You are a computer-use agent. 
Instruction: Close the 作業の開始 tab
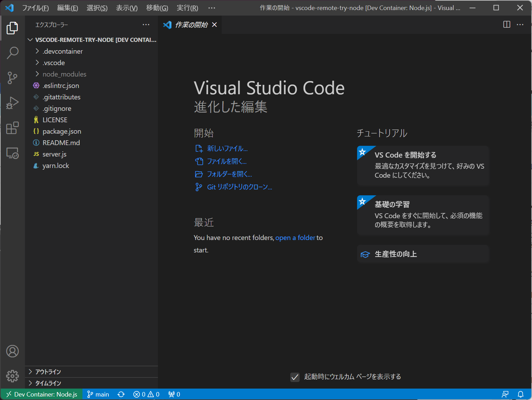point(214,25)
